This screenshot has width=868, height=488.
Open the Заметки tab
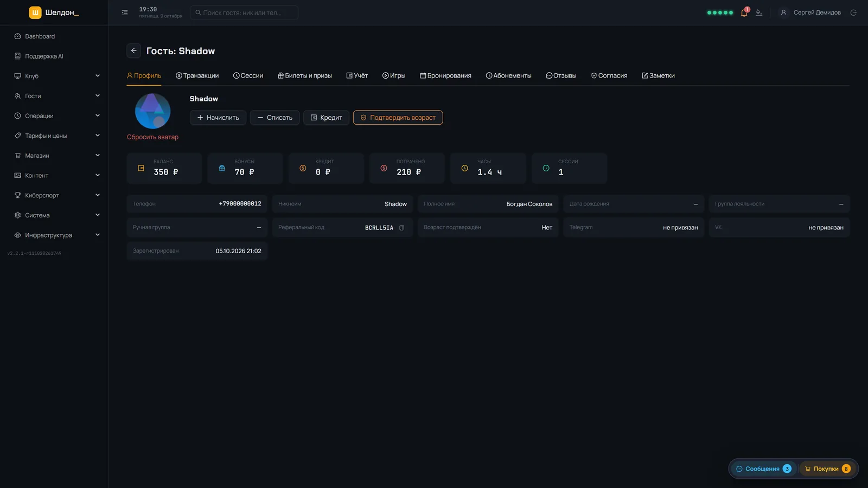(x=658, y=76)
